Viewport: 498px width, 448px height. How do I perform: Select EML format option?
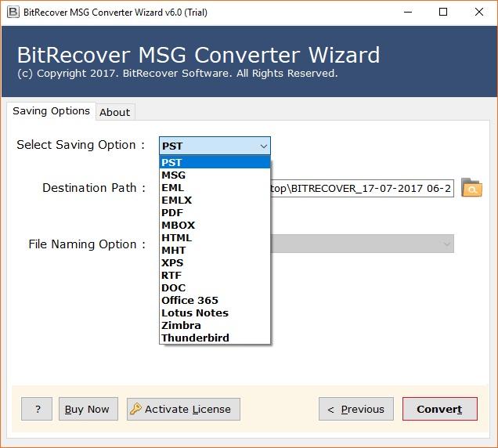[x=215, y=187]
